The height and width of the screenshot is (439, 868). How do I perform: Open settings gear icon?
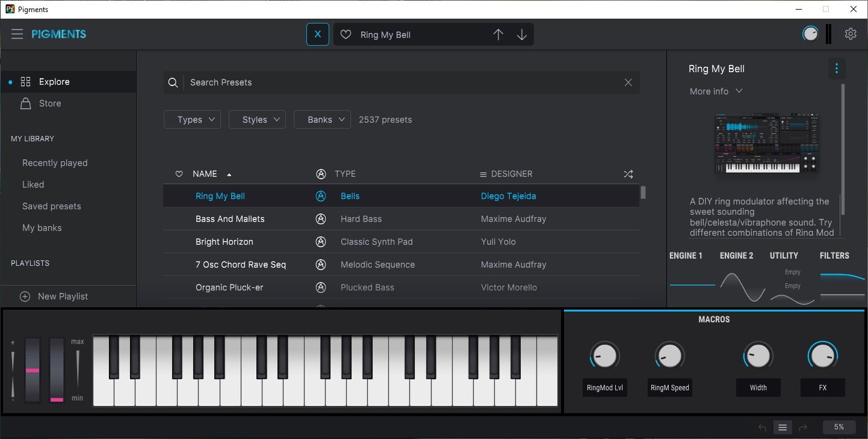click(x=851, y=34)
